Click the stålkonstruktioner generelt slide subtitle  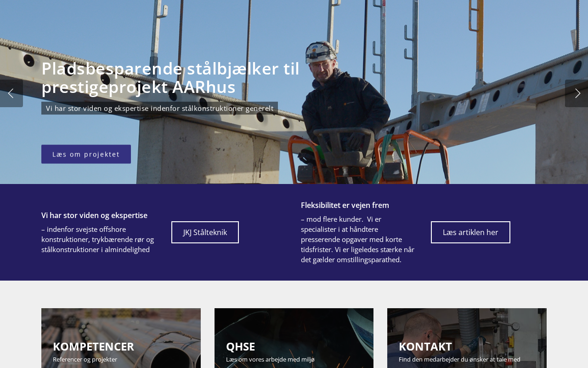coord(159,108)
